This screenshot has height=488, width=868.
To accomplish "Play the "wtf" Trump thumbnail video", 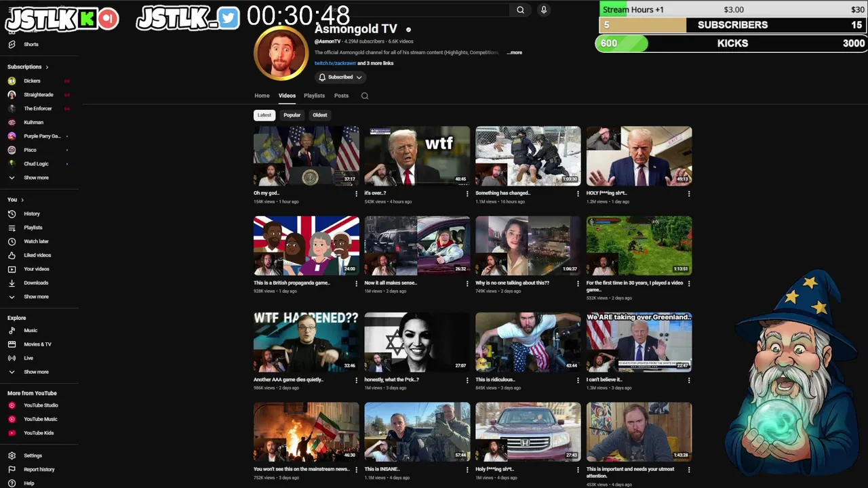I will click(417, 156).
